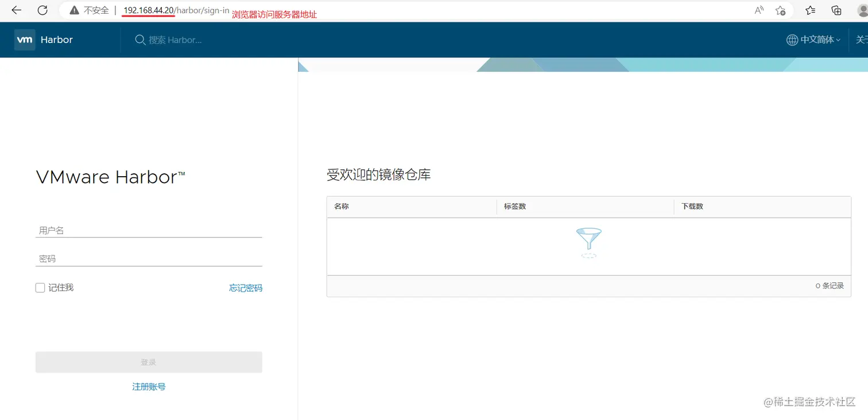The image size is (868, 420).
Task: Click the VMware Harbor title text
Action: [110, 177]
